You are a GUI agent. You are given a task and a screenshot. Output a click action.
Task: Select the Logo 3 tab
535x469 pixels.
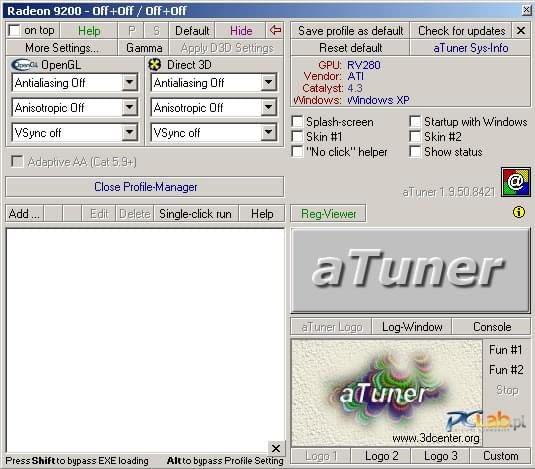coord(440,456)
